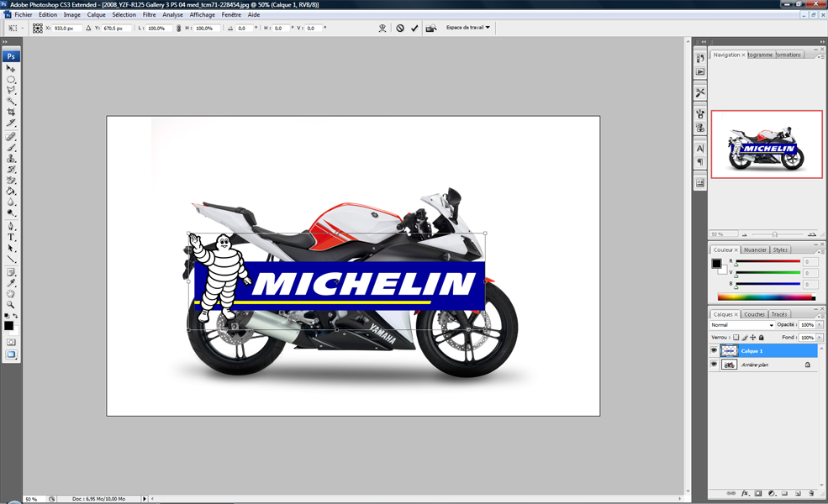The image size is (828, 504).
Task: Select the Healing Brush tool
Action: (x=11, y=137)
